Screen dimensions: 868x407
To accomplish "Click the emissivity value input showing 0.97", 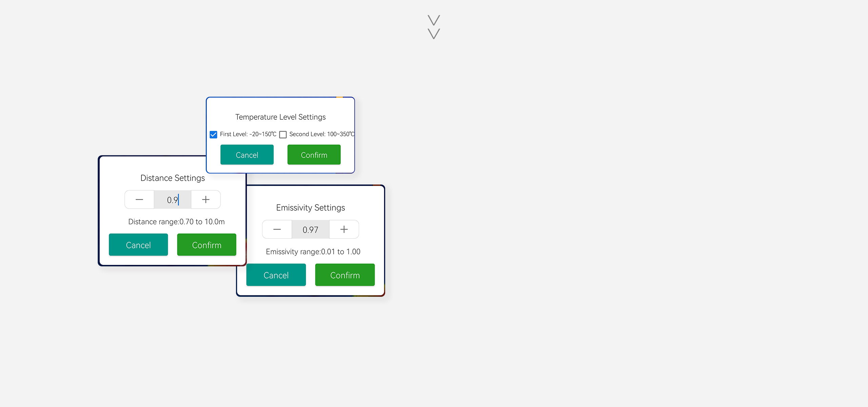I will [x=310, y=229].
